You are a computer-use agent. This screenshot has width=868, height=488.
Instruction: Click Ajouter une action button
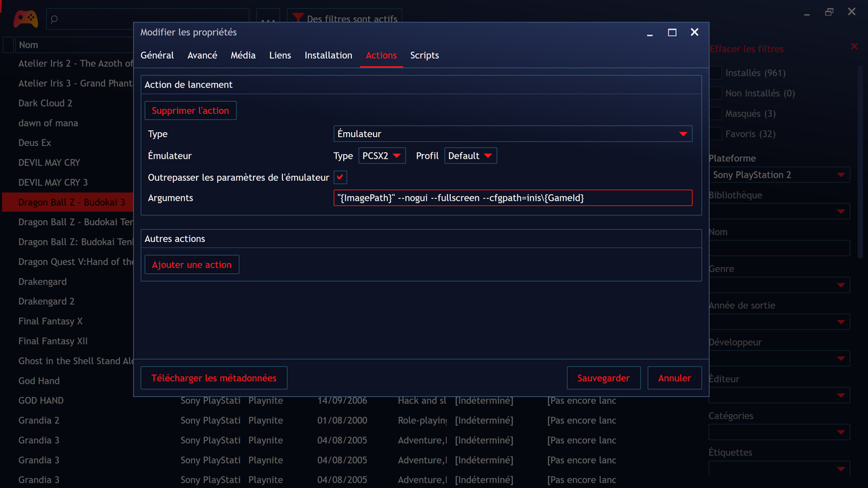[192, 264]
